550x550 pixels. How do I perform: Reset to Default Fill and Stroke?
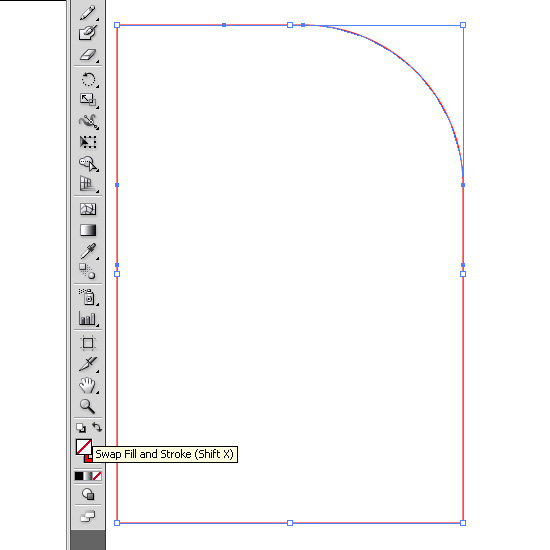pyautogui.click(x=81, y=428)
